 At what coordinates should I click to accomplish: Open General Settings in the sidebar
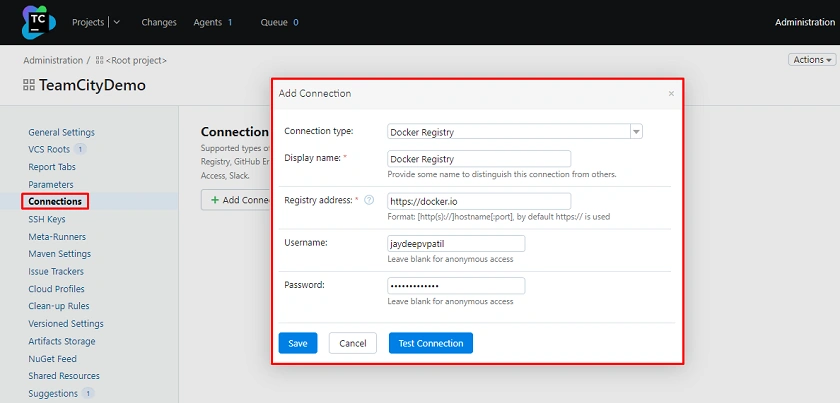point(61,132)
